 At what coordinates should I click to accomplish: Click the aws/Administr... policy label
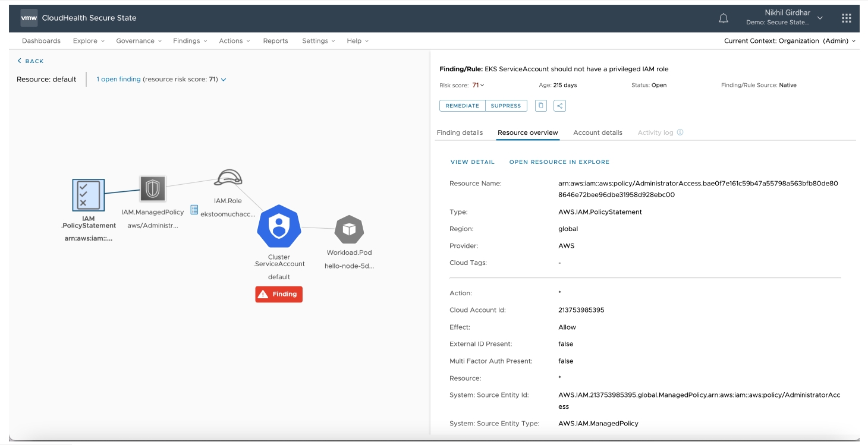(x=153, y=226)
